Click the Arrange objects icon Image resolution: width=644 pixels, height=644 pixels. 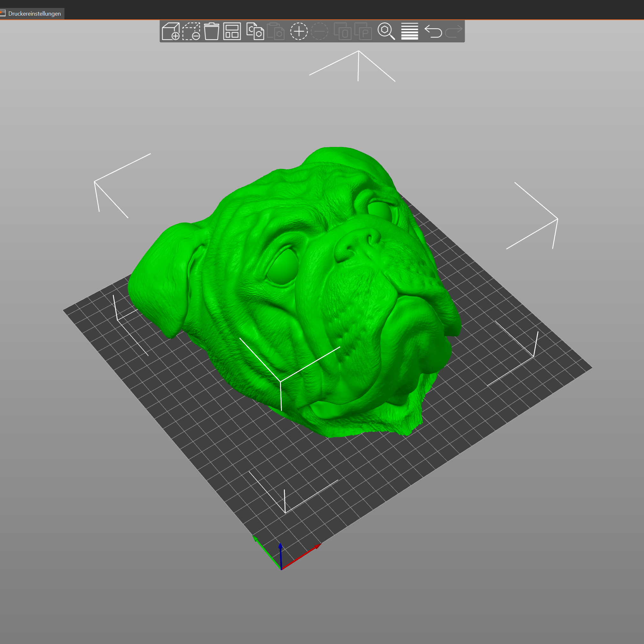232,31
